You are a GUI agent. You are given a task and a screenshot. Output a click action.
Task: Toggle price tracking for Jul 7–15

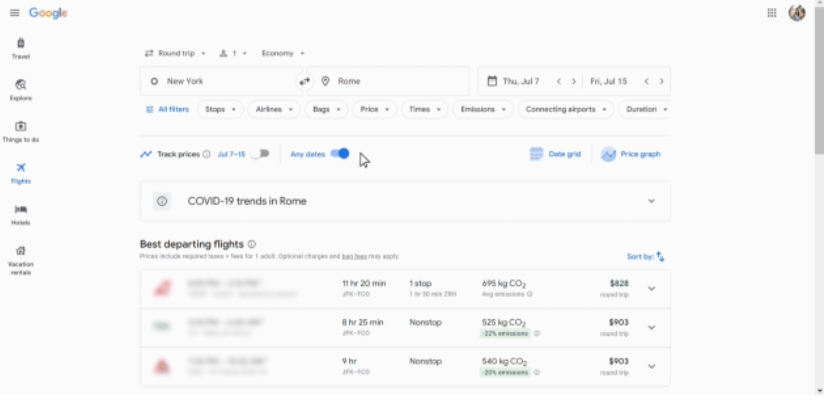pyautogui.click(x=260, y=154)
